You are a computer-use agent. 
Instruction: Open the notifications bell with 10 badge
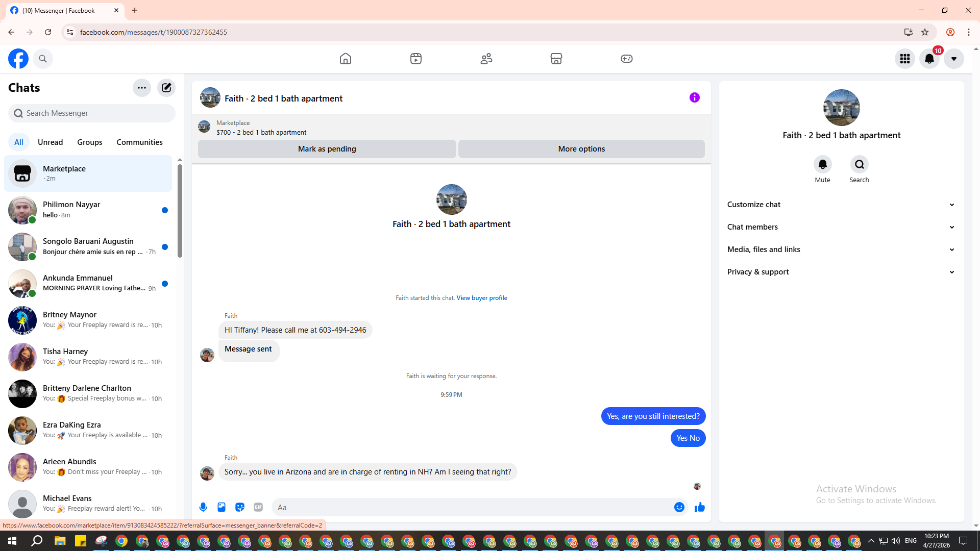coord(929,59)
